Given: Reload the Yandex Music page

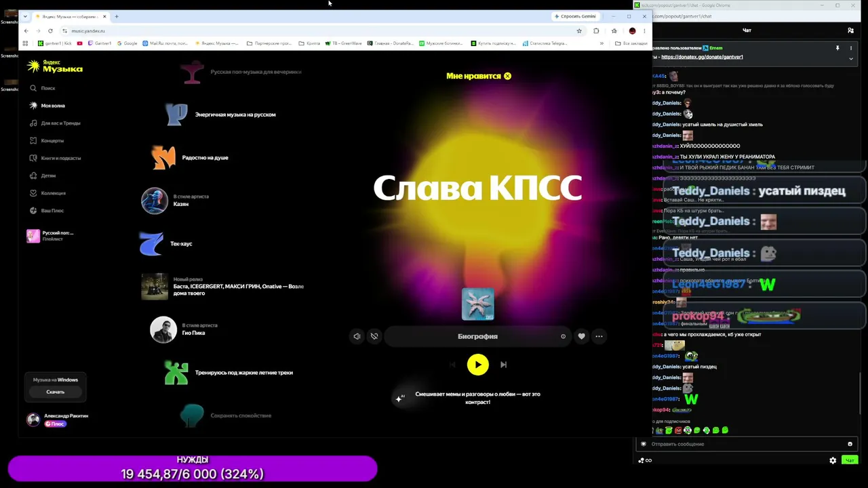Looking at the screenshot, I should [x=50, y=30].
